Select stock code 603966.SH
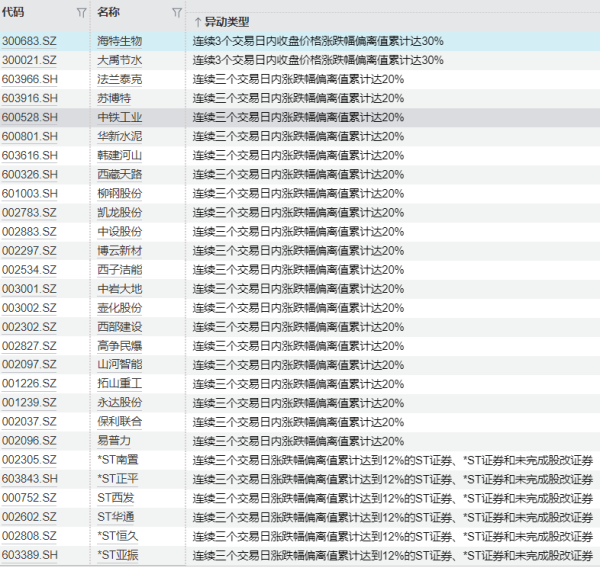 [x=29, y=79]
